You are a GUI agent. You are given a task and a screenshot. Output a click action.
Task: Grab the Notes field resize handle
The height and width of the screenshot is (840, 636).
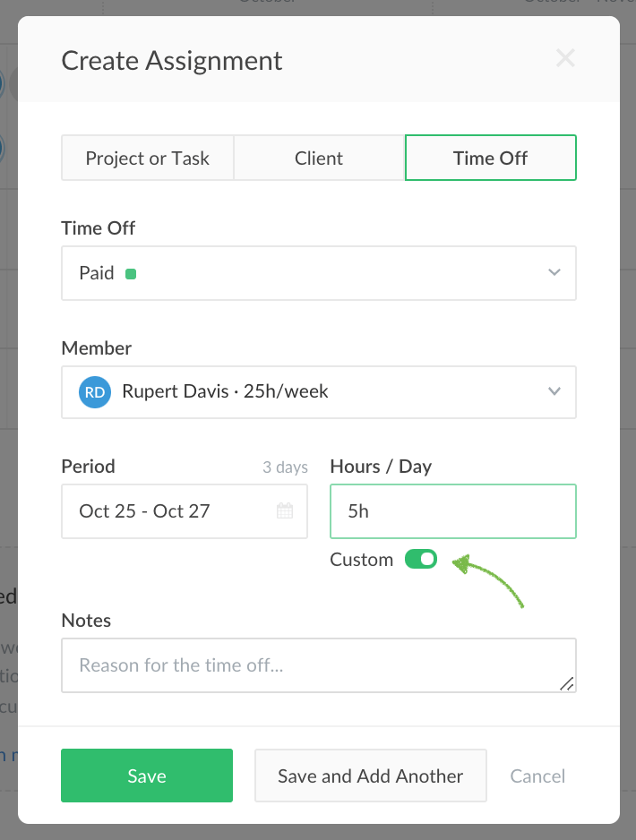pyautogui.click(x=566, y=683)
